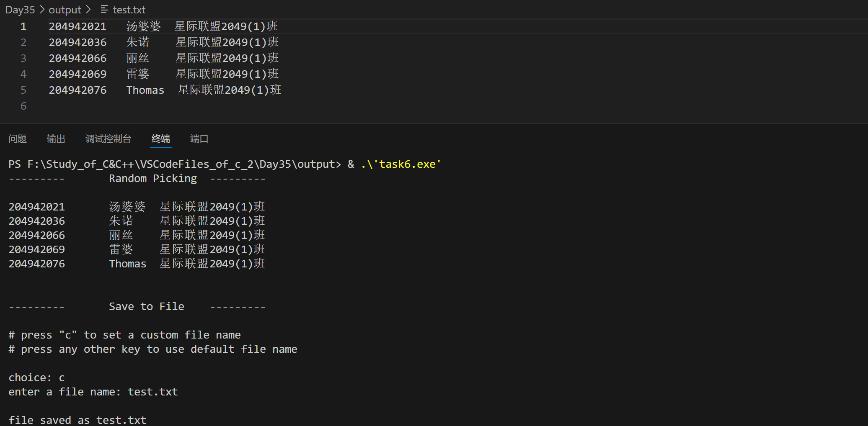
Task: Click line number 1 in the editor
Action: click(23, 27)
